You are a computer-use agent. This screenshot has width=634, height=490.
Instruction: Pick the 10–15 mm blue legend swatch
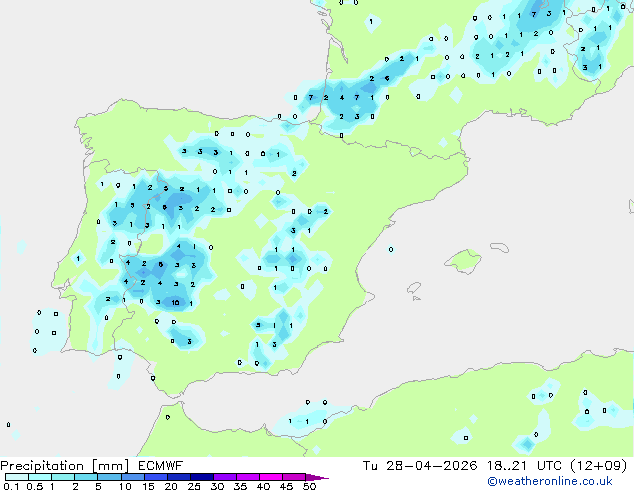(x=133, y=477)
